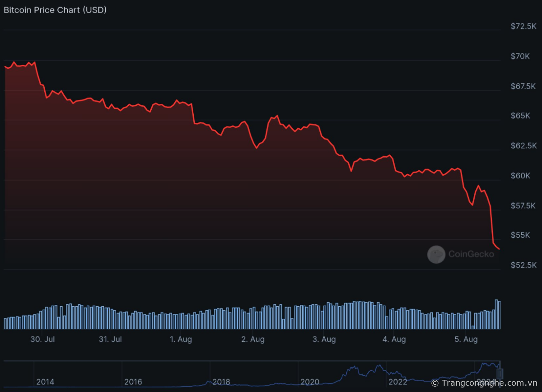Click the CoinGecko gecko logo icon
This screenshot has height=392, width=542.
tap(436, 254)
